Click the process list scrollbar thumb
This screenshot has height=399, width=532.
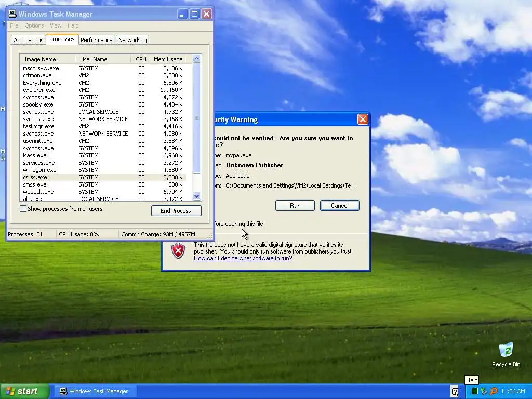[196, 118]
